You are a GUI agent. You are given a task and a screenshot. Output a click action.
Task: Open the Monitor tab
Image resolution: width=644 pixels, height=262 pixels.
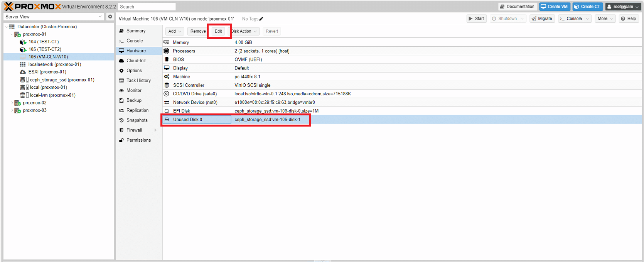coord(139,90)
